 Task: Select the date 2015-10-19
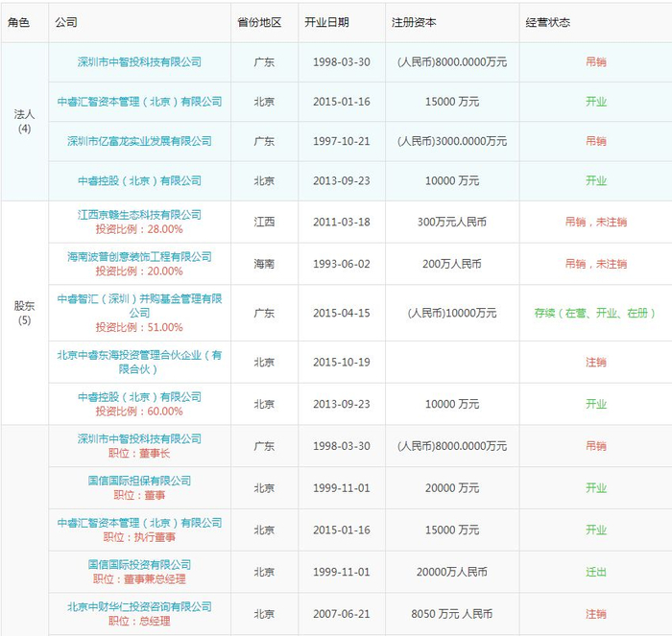pos(342,363)
